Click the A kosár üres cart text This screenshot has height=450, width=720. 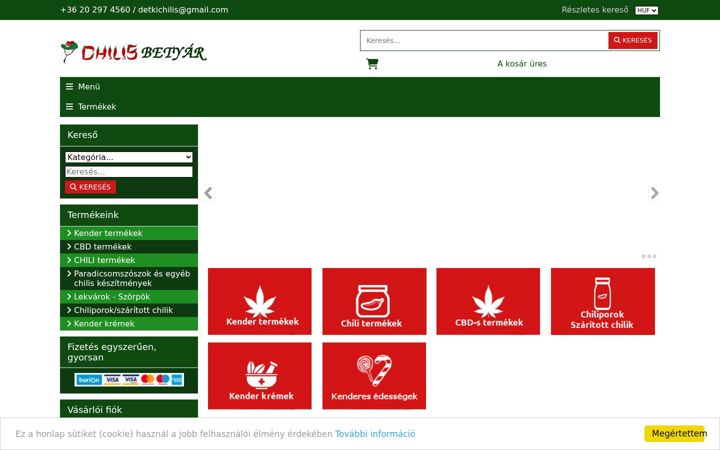coord(522,64)
